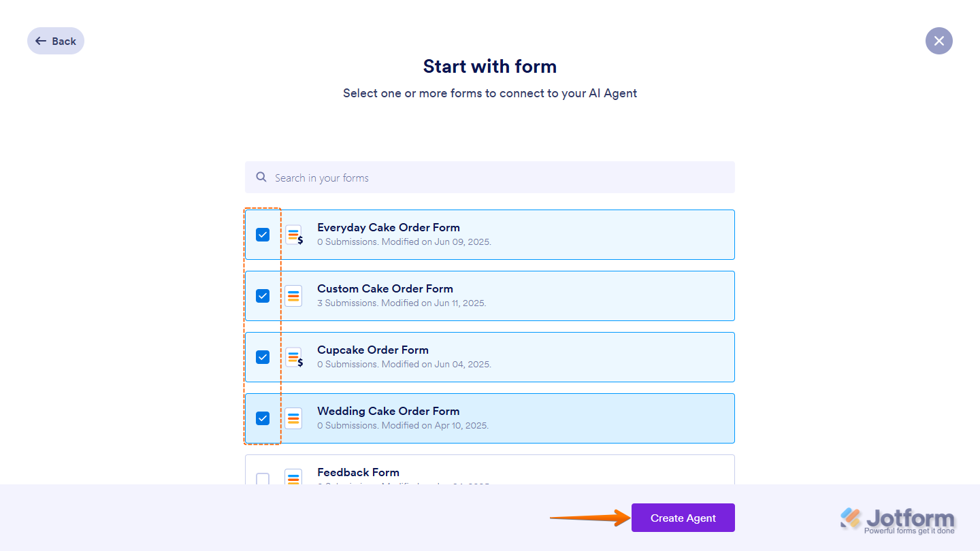Click the Wedding Cake Order Form title
Screen dimensions: 980x551
388,411
